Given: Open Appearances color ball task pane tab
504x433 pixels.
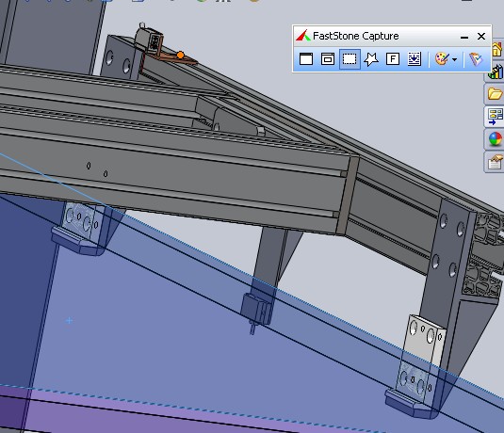Looking at the screenshot, I should tap(495, 139).
